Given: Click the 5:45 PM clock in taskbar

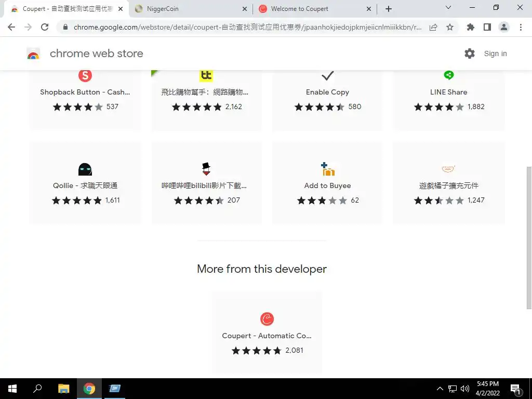Looking at the screenshot, I should coord(487,384).
